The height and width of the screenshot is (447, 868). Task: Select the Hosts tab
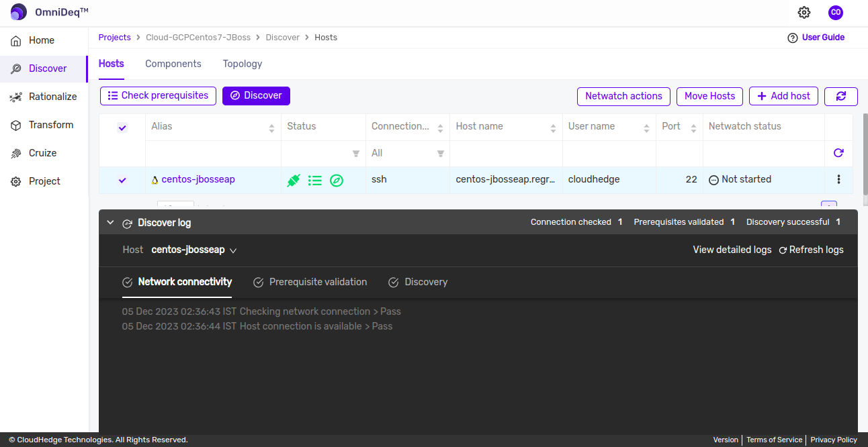(112, 64)
